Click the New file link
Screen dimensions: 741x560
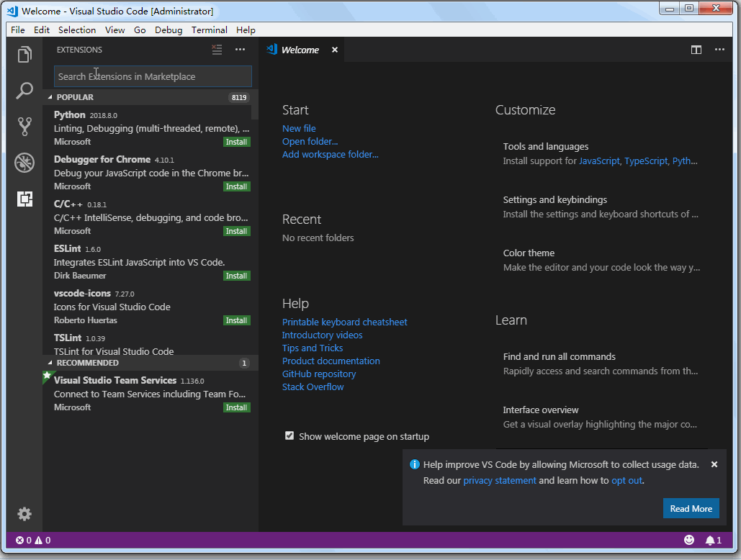(x=299, y=128)
